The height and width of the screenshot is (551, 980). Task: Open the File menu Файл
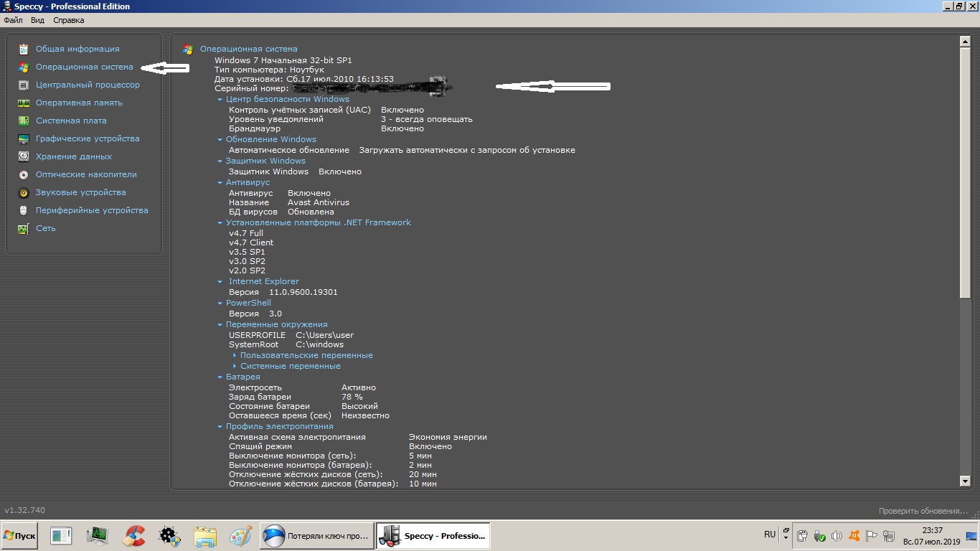13,20
